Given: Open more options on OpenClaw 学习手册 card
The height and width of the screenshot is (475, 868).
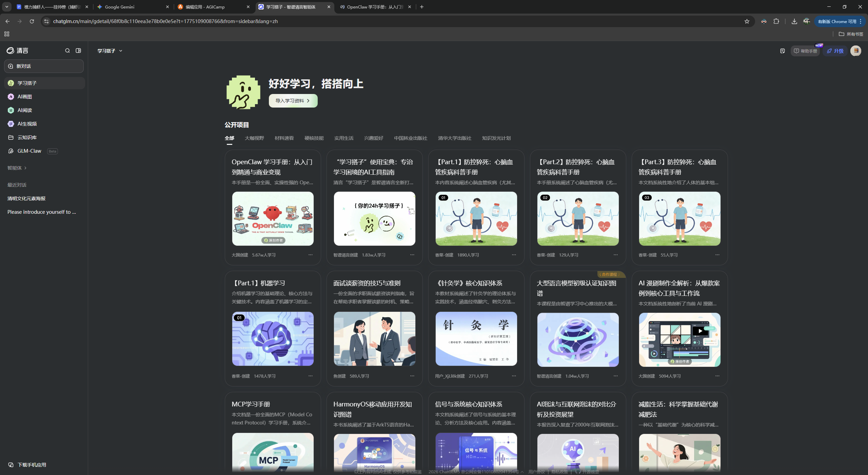Looking at the screenshot, I should tap(311, 254).
